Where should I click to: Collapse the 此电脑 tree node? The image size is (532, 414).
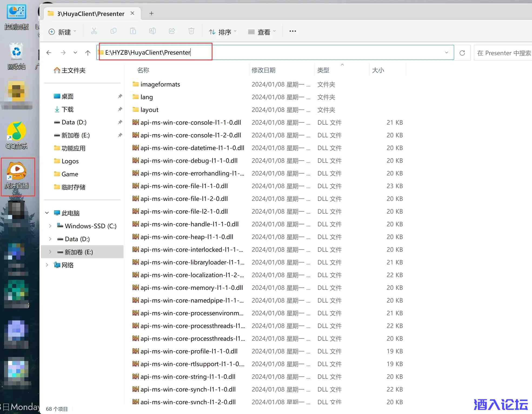click(x=47, y=213)
